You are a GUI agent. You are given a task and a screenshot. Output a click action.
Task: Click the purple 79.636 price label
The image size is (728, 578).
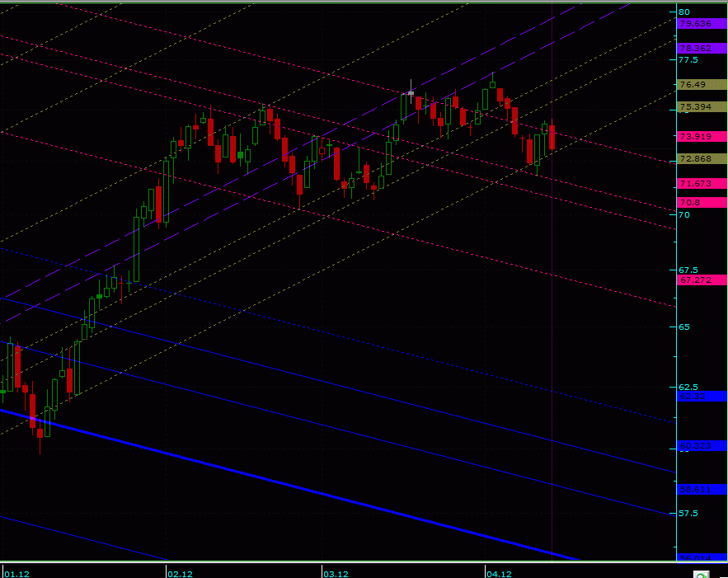702,24
